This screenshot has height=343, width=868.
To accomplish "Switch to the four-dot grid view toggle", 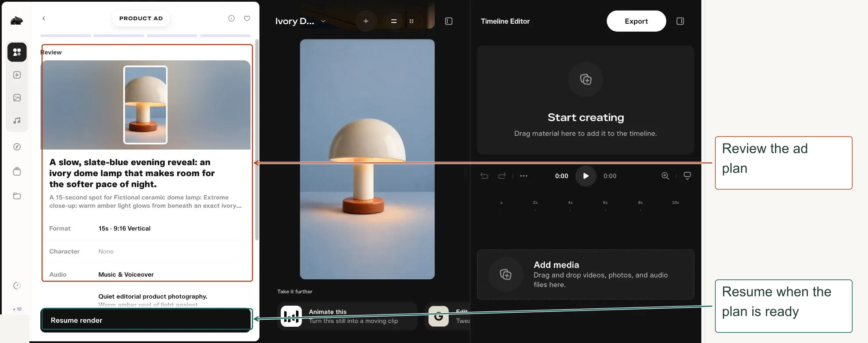I will pos(411,21).
